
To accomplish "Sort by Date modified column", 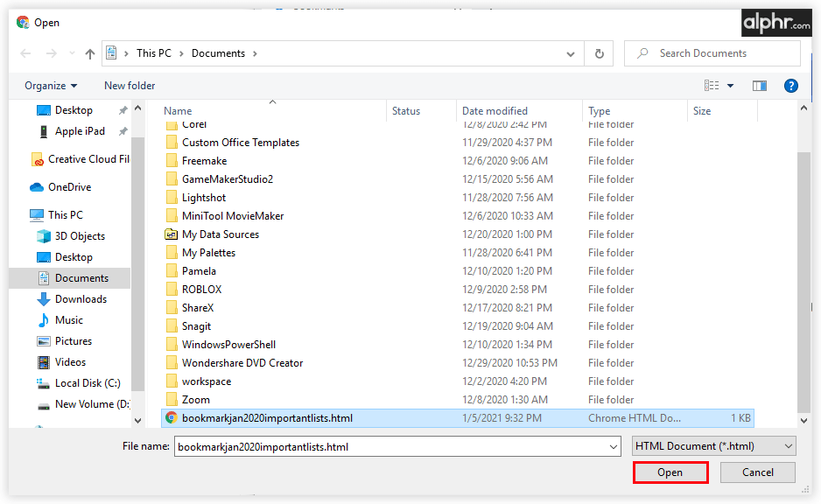I will tap(495, 111).
